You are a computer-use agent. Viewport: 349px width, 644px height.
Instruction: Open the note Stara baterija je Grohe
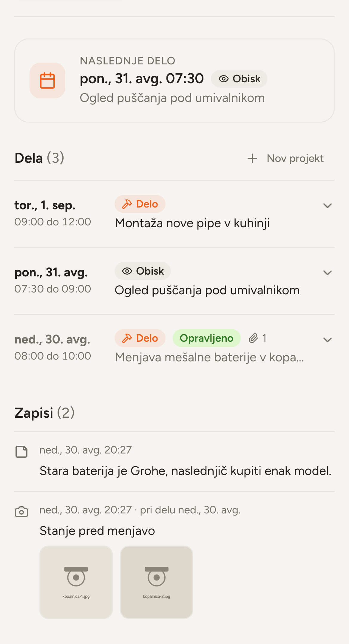[x=186, y=471]
